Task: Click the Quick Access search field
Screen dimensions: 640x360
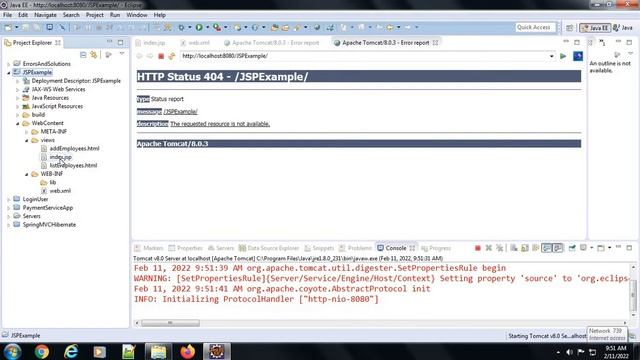Action: (536, 27)
